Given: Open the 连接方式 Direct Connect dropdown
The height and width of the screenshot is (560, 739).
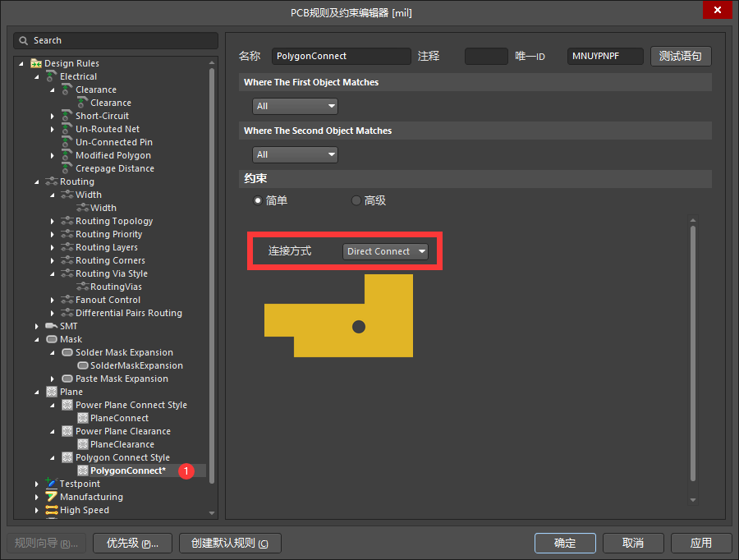Looking at the screenshot, I should (x=385, y=251).
